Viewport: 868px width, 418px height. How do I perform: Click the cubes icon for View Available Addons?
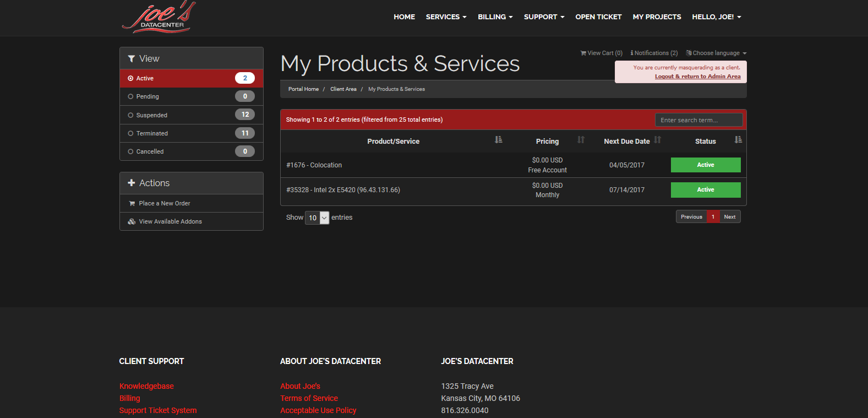click(132, 221)
